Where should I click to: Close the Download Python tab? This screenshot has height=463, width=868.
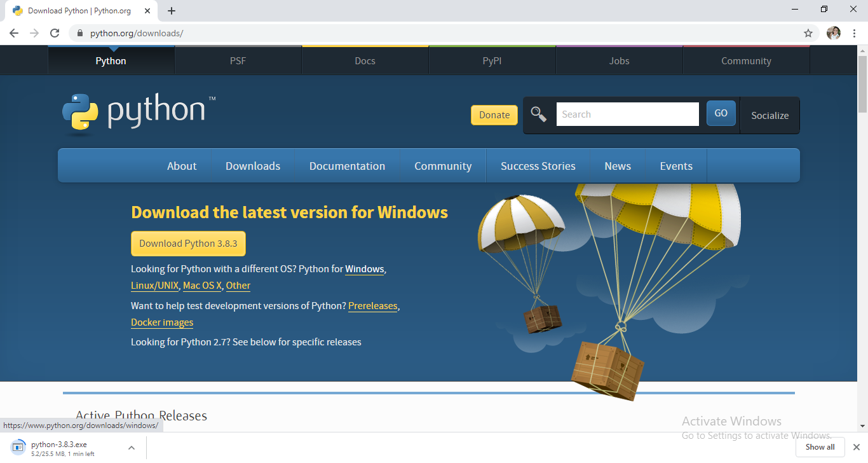tap(147, 11)
